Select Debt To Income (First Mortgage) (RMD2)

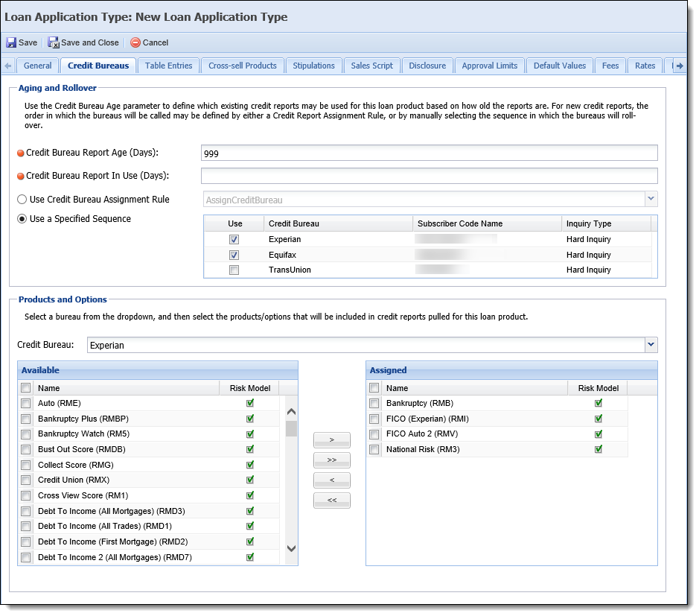(113, 542)
